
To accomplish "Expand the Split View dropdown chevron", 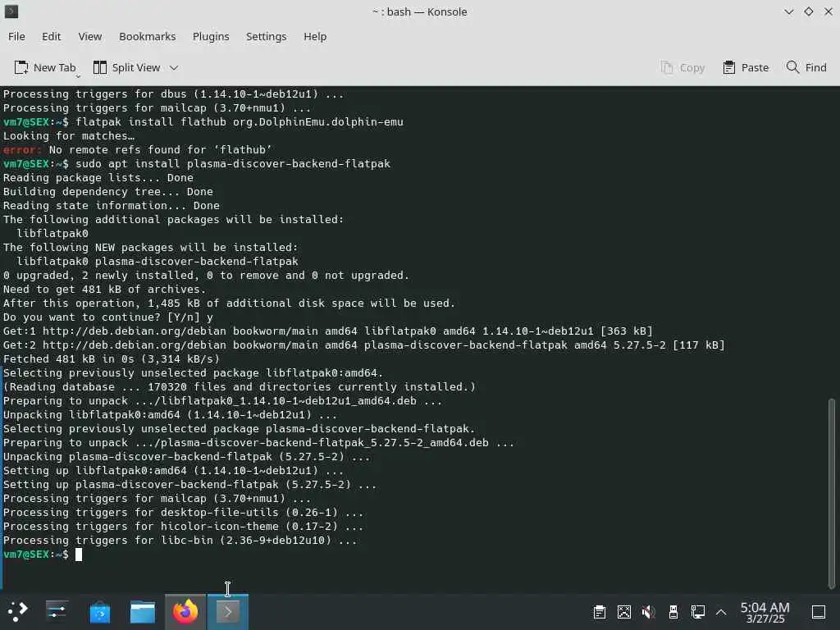I will [x=174, y=68].
